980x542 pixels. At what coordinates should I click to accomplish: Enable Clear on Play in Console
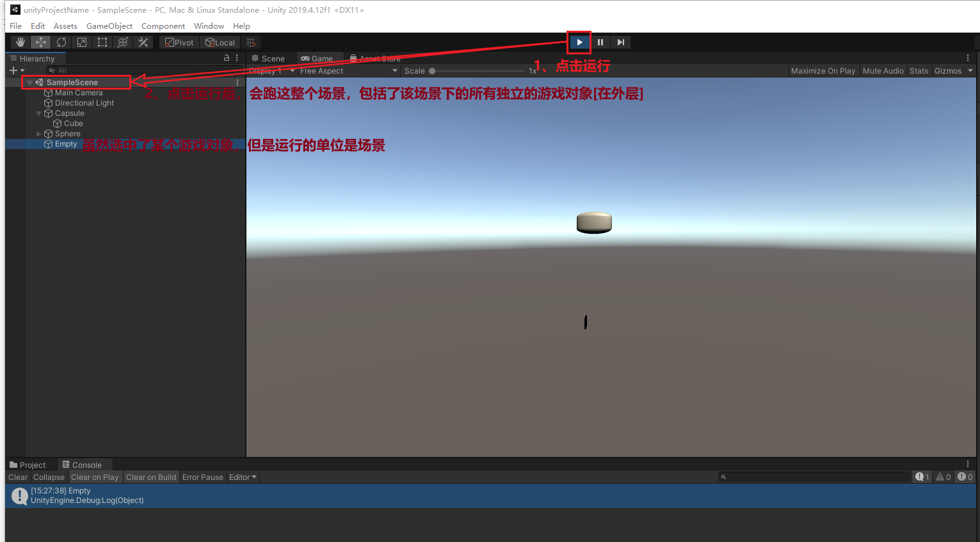tap(95, 477)
